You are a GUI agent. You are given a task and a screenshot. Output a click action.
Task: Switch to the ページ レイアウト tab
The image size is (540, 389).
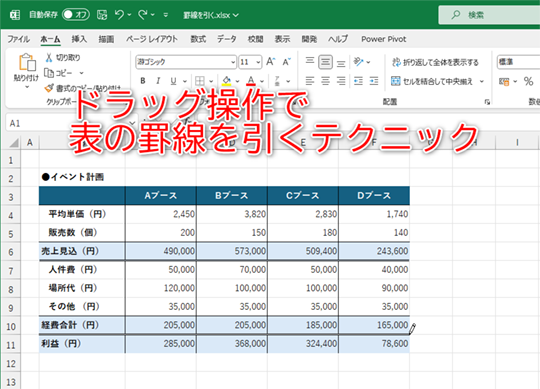point(152,39)
